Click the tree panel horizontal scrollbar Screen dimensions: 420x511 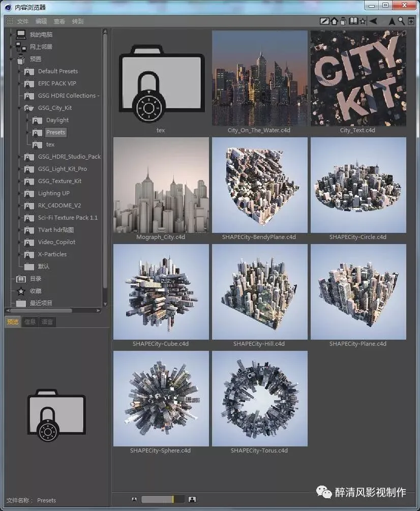[41, 311]
